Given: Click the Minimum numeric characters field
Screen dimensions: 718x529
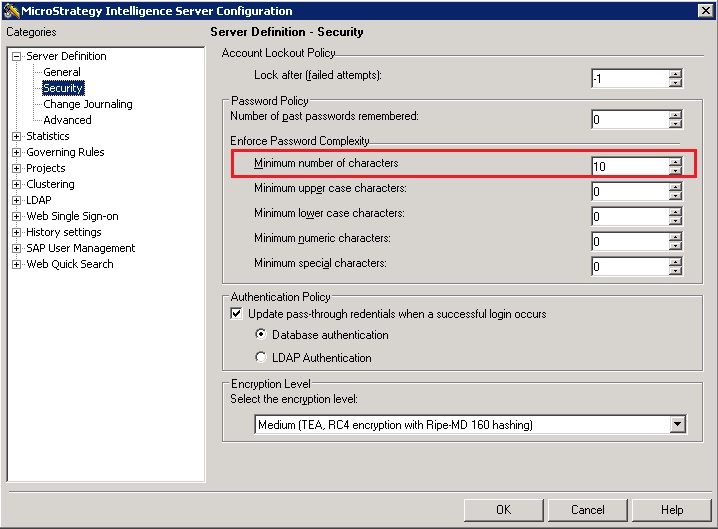Looking at the screenshot, I should [x=630, y=241].
